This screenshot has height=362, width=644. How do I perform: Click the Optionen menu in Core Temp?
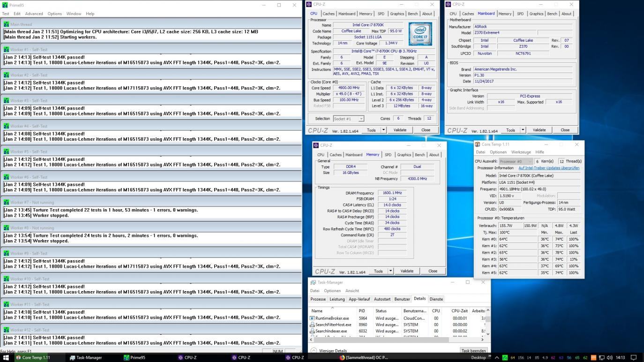click(498, 152)
